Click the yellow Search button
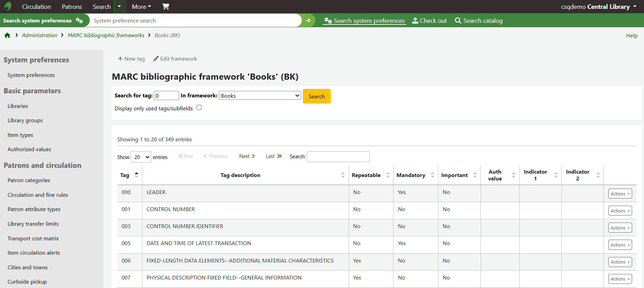This screenshot has width=644, height=288. click(x=316, y=96)
